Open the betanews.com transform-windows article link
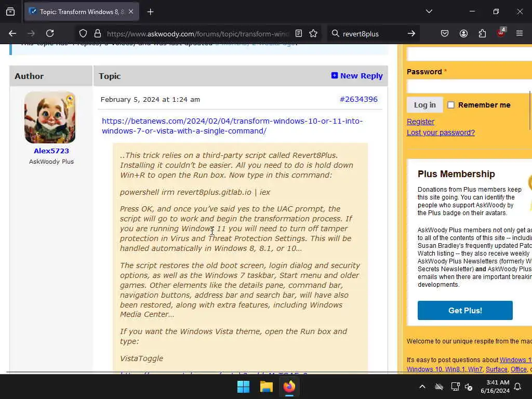This screenshot has width=532, height=399. 232,126
